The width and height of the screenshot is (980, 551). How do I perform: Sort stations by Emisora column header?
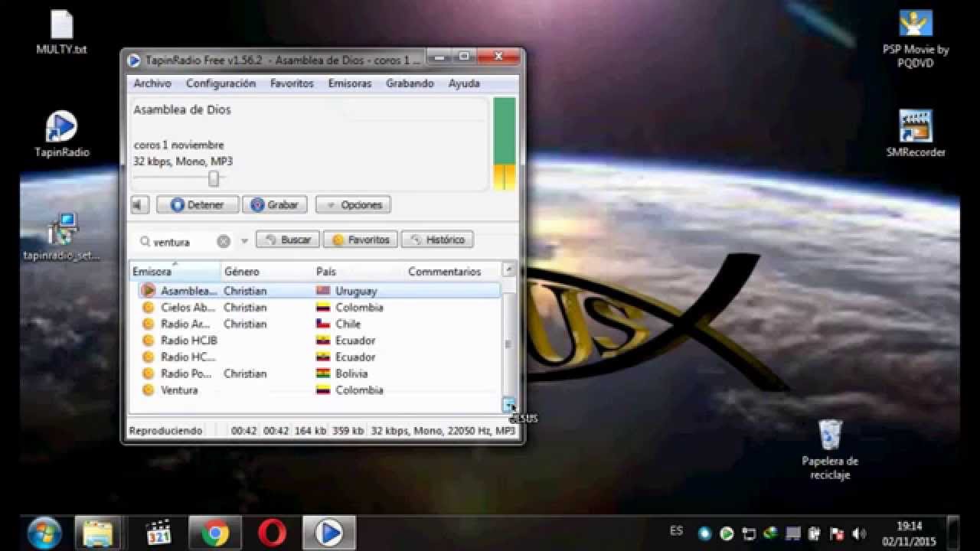(175, 272)
